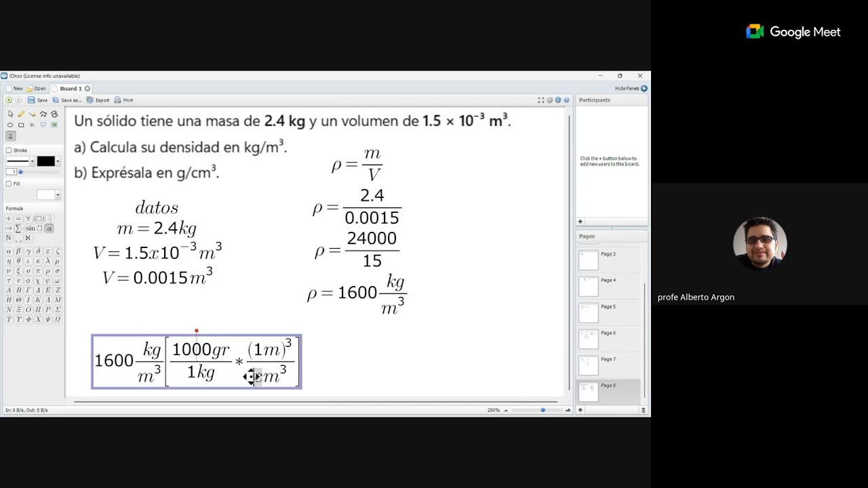Adjust the stroke width slider
This screenshot has height=488, width=868.
click(39, 172)
